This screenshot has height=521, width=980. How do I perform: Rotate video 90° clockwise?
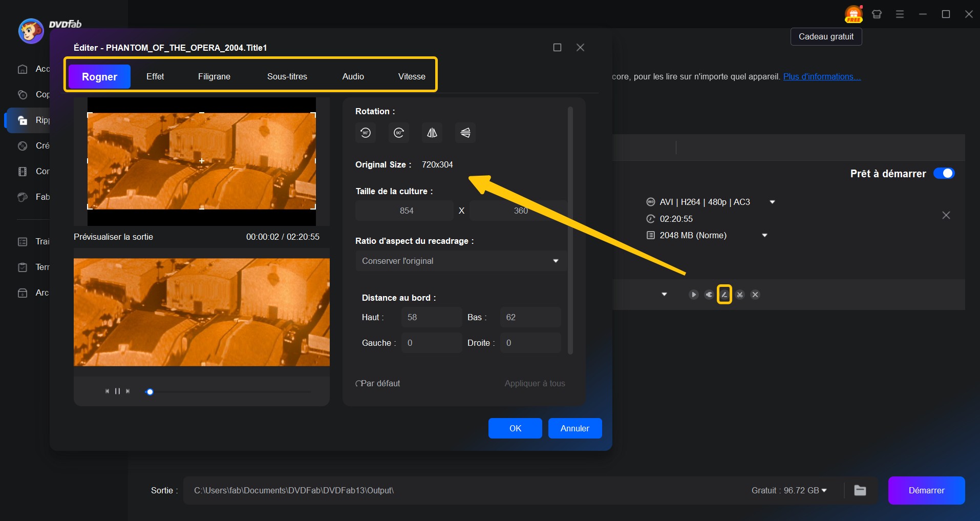tap(399, 133)
